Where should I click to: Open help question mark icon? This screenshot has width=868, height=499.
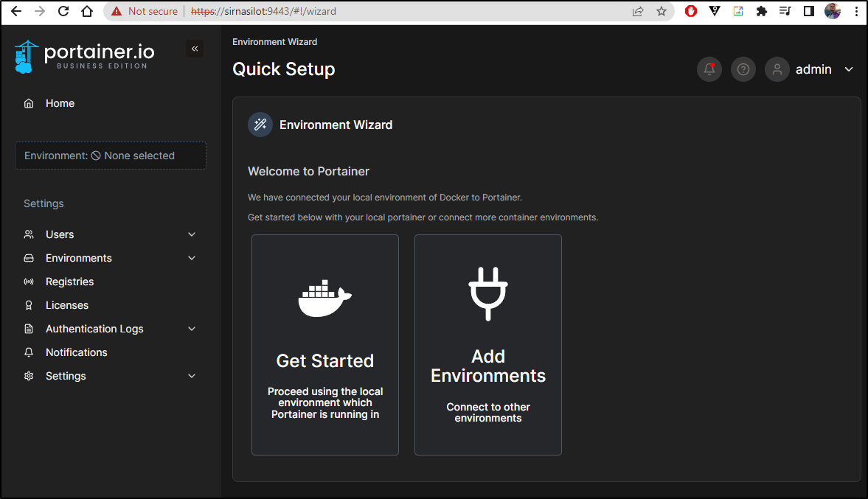pos(743,69)
